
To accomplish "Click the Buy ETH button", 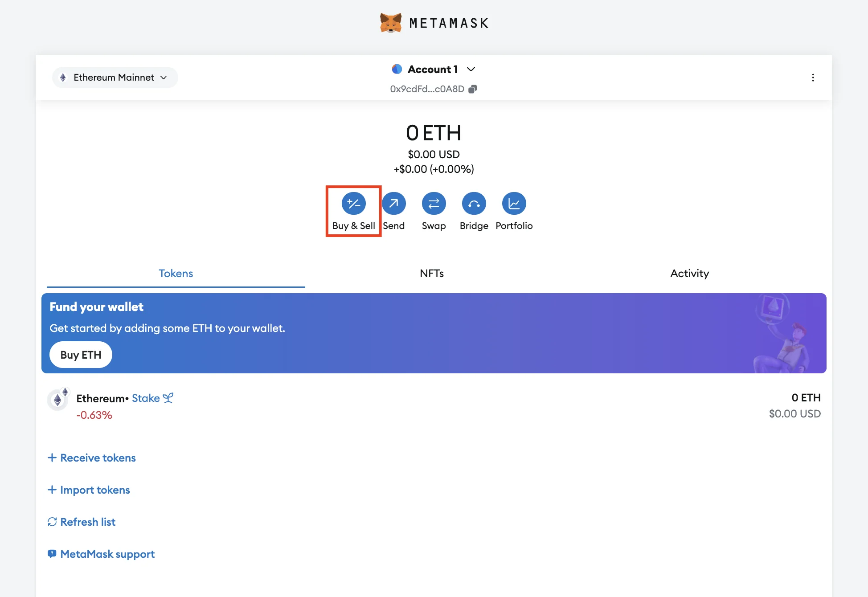I will (81, 354).
